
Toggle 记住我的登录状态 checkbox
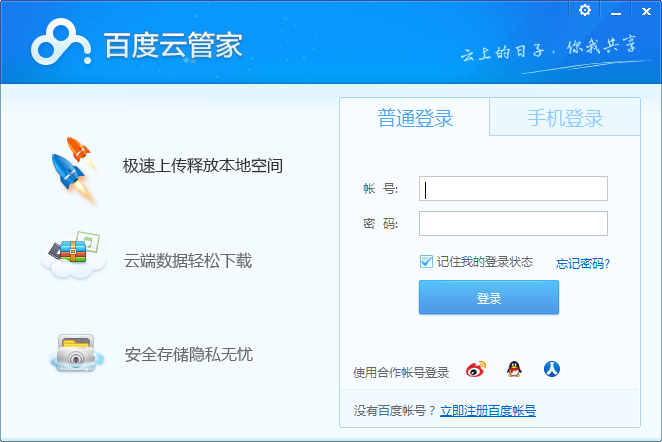point(426,262)
